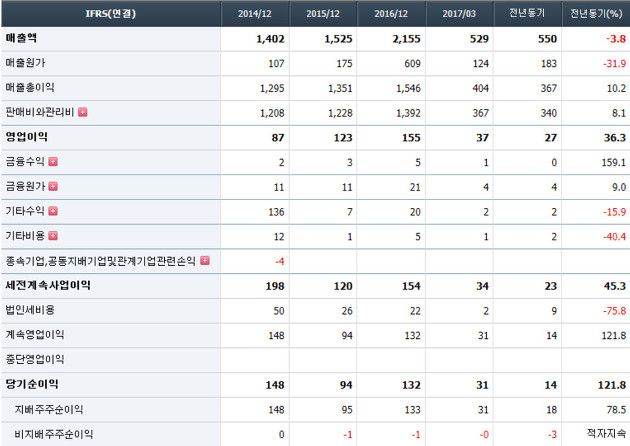Click 매출원가 value 609 for 2016/12

pyautogui.click(x=412, y=63)
